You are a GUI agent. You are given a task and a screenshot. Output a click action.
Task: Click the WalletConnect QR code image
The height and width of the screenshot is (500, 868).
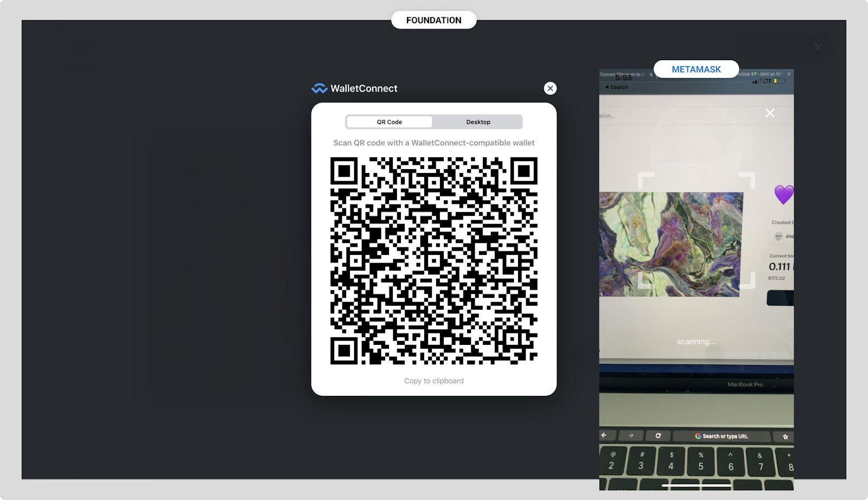point(434,261)
